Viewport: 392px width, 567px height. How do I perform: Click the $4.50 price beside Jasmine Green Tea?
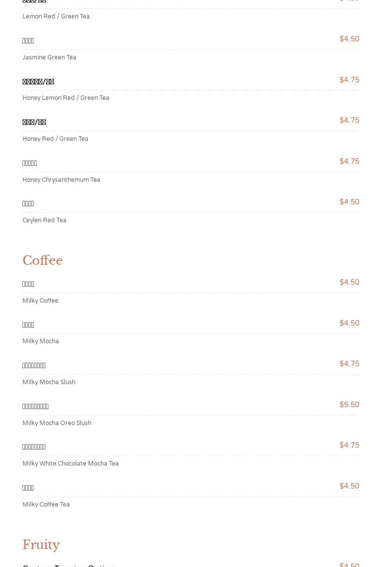coord(350,38)
